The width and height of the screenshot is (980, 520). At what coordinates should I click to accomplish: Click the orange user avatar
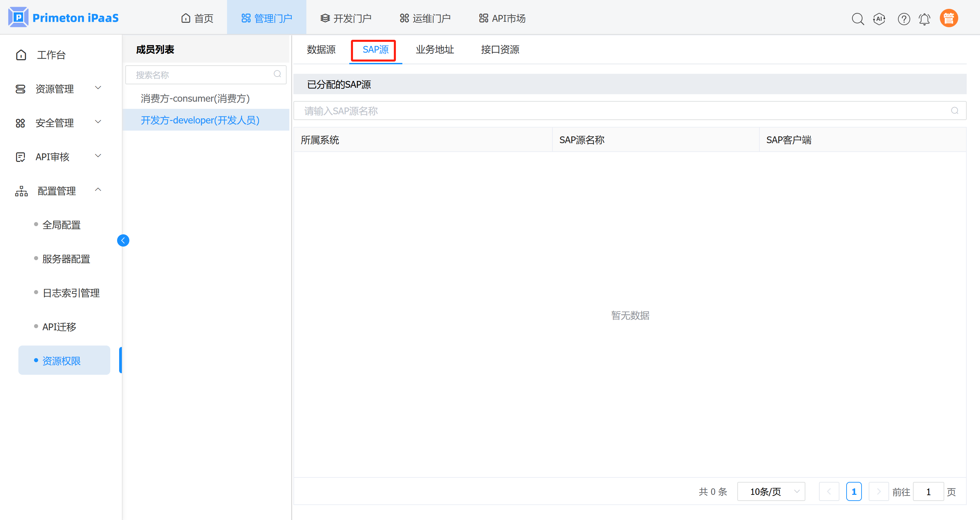(x=948, y=18)
